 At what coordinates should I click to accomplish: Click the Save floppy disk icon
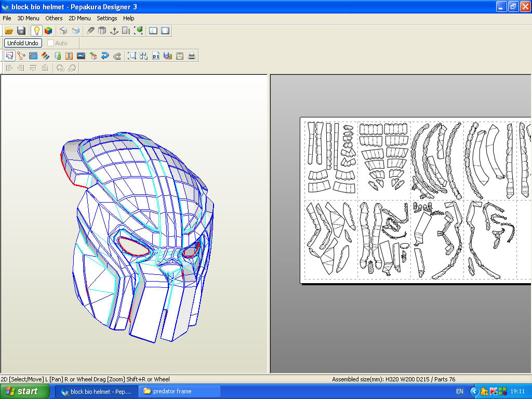tap(21, 31)
